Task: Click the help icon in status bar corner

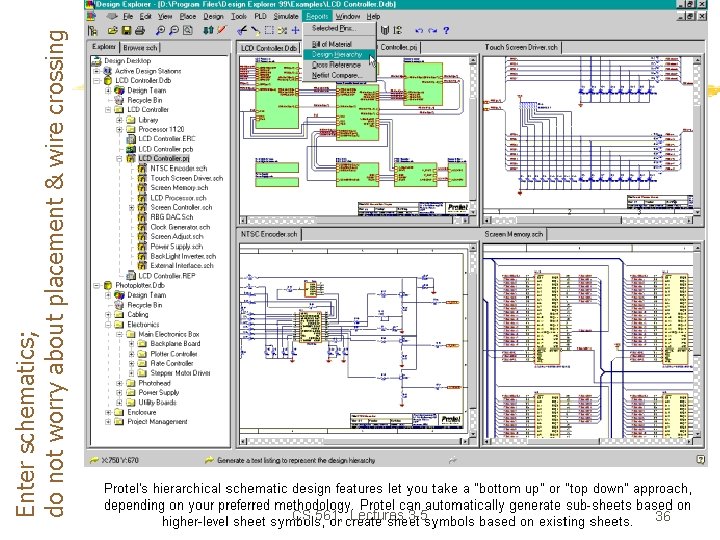Action: click(x=700, y=459)
